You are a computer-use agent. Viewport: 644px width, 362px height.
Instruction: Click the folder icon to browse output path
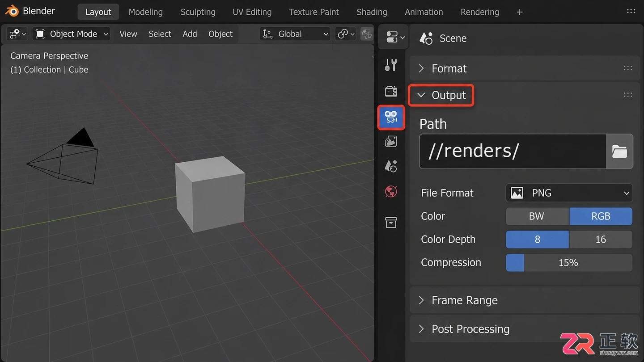pyautogui.click(x=619, y=151)
